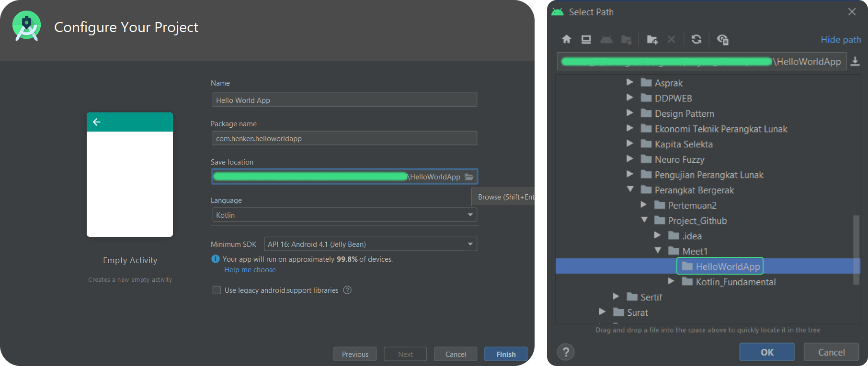The image size is (868, 366).
Task: Open the Minimum SDK dropdown
Action: [x=370, y=244]
